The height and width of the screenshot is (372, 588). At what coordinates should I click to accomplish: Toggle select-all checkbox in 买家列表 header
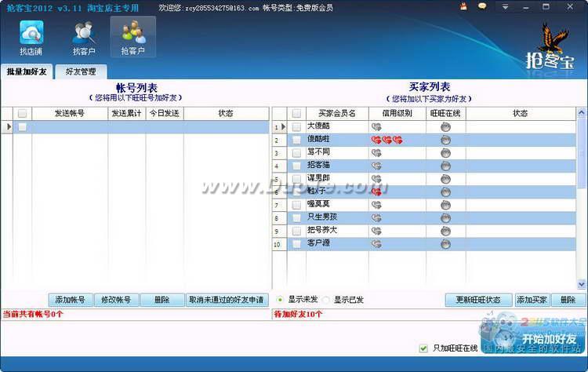click(296, 113)
